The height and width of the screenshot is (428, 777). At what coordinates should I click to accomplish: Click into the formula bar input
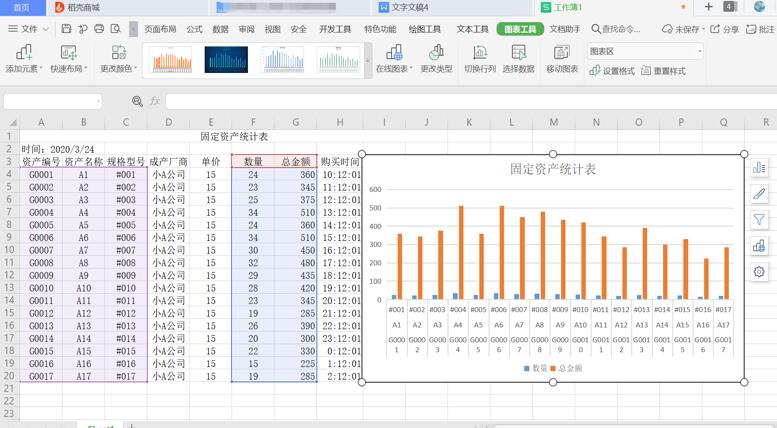471,102
